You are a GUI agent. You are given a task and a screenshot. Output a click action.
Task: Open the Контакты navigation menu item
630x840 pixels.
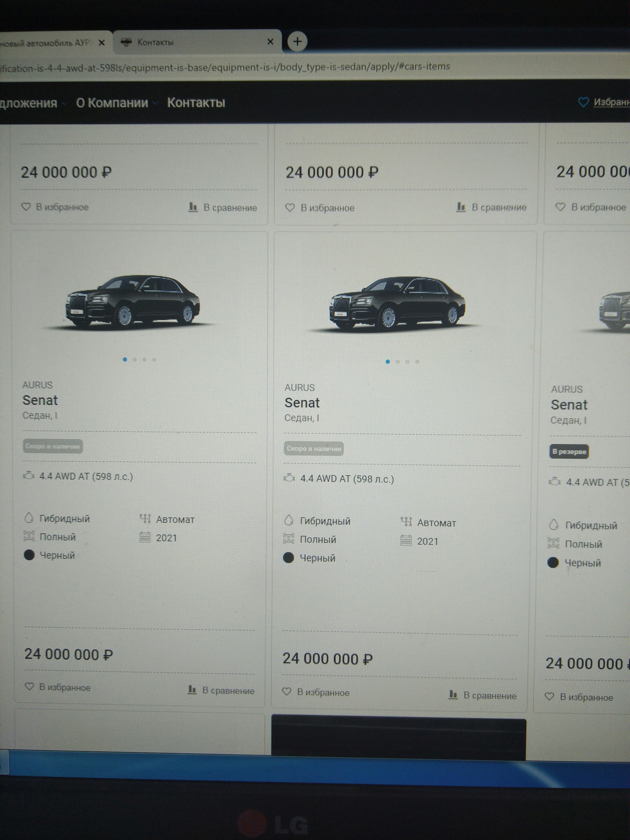tap(196, 102)
